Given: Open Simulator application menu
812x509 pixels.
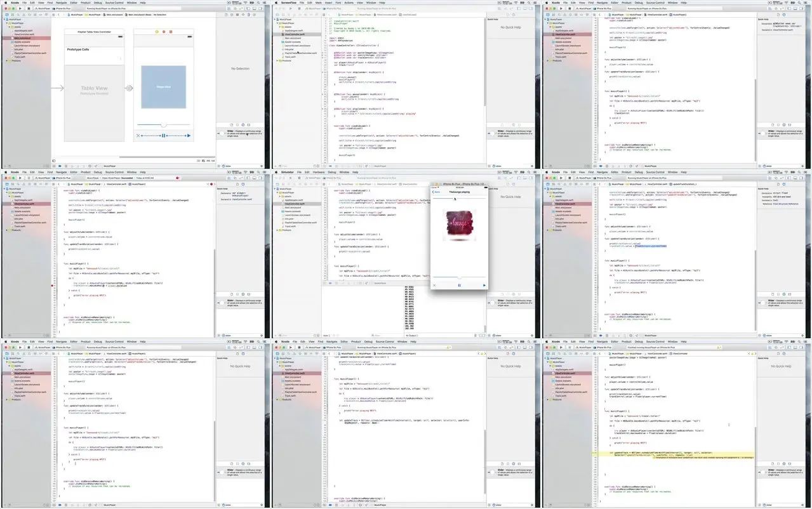Looking at the screenshot, I should 288,172.
